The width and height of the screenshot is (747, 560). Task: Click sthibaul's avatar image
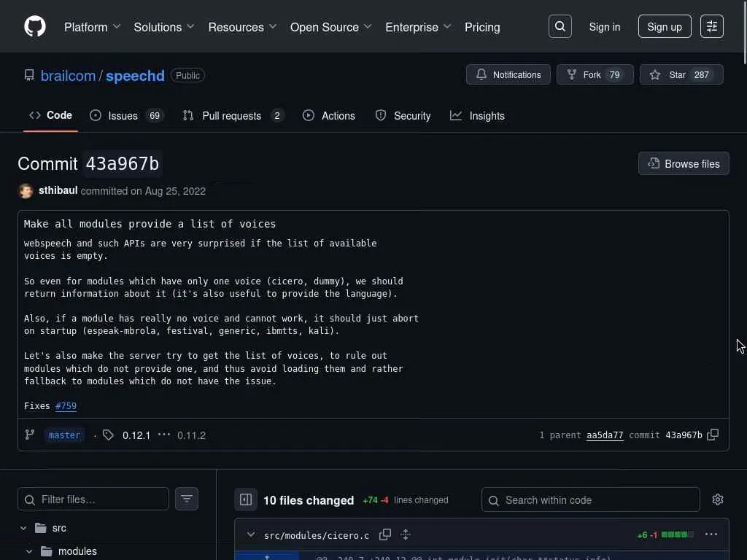[x=26, y=191]
